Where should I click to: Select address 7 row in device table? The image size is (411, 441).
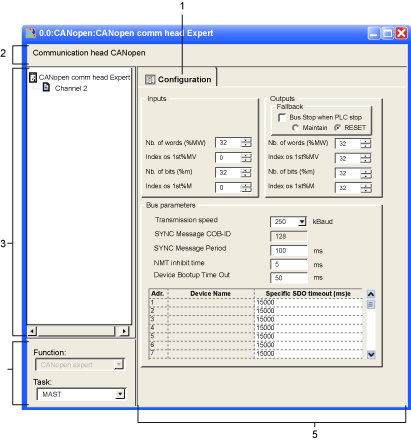256,354
